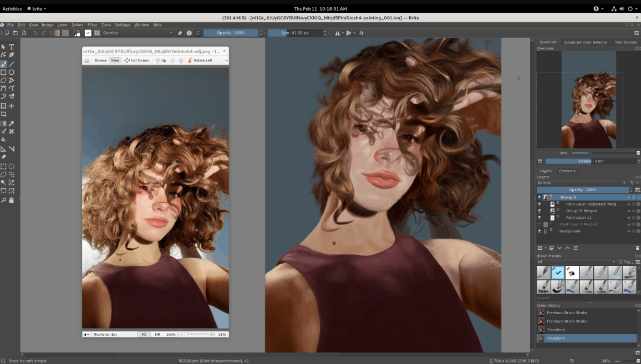Hide the background layer
This screenshot has height=364, width=641.
(x=539, y=231)
